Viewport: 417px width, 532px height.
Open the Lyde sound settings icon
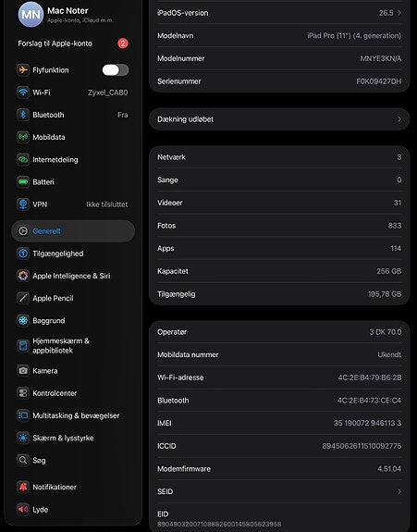23,509
